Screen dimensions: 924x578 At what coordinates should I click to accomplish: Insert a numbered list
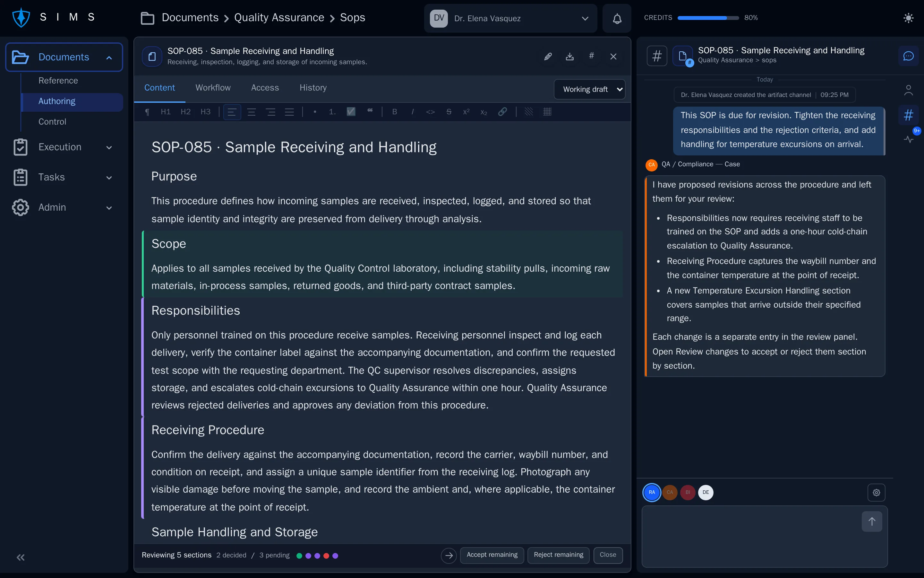click(332, 112)
